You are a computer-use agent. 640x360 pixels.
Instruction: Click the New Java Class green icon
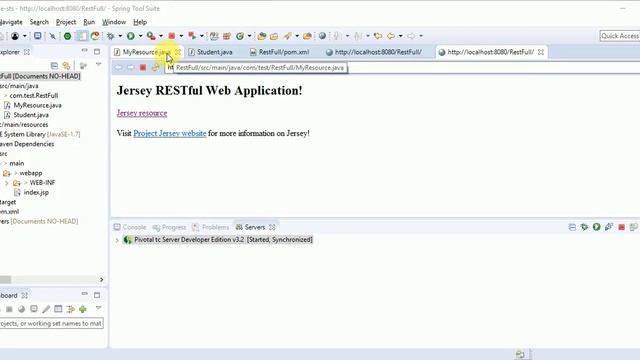point(240,36)
